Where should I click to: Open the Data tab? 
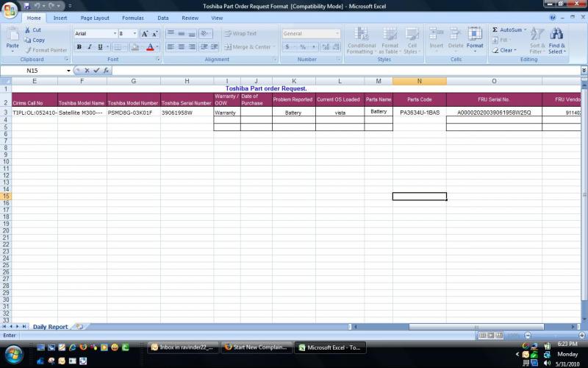[x=162, y=18]
